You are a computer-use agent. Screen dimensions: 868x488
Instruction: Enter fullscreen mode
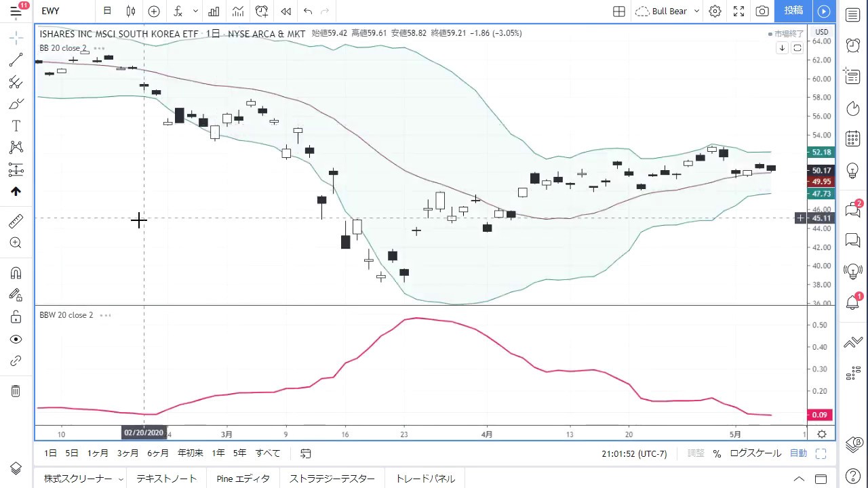738,11
